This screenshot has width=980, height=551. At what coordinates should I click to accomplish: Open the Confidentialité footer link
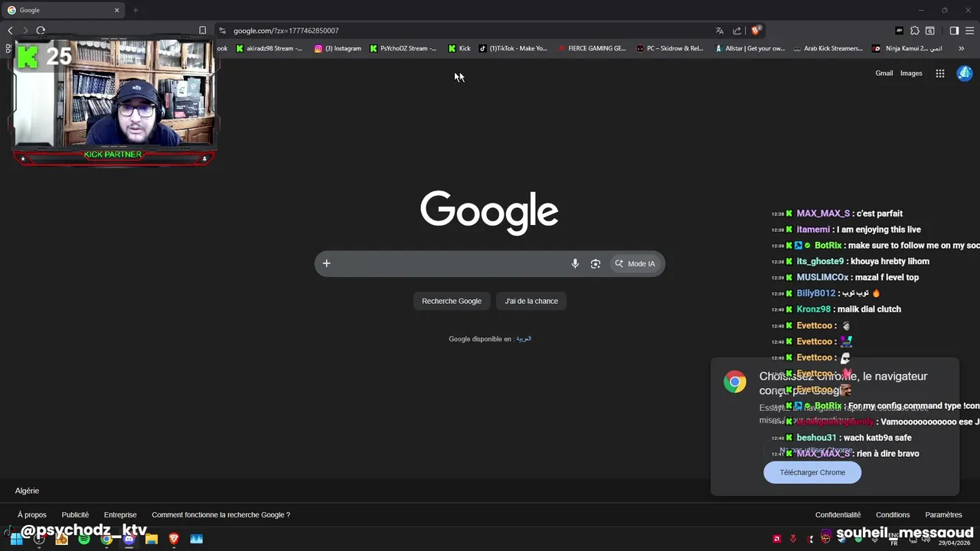[838, 515]
